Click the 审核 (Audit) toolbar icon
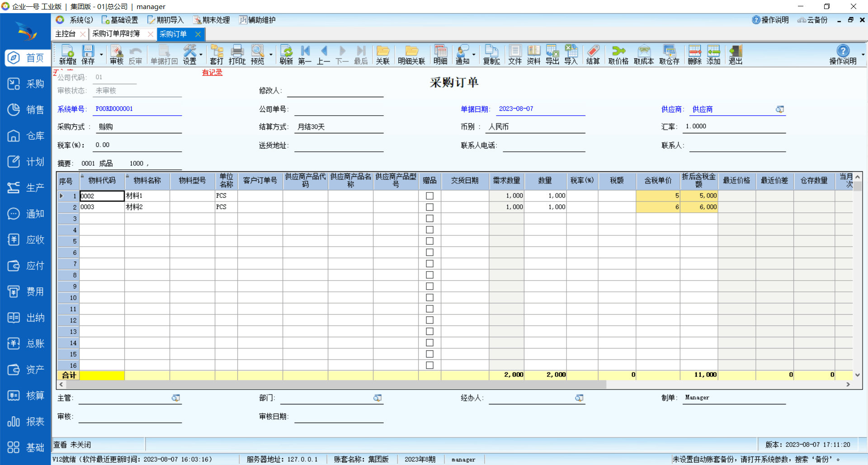This screenshot has width=868, height=465. click(x=116, y=55)
